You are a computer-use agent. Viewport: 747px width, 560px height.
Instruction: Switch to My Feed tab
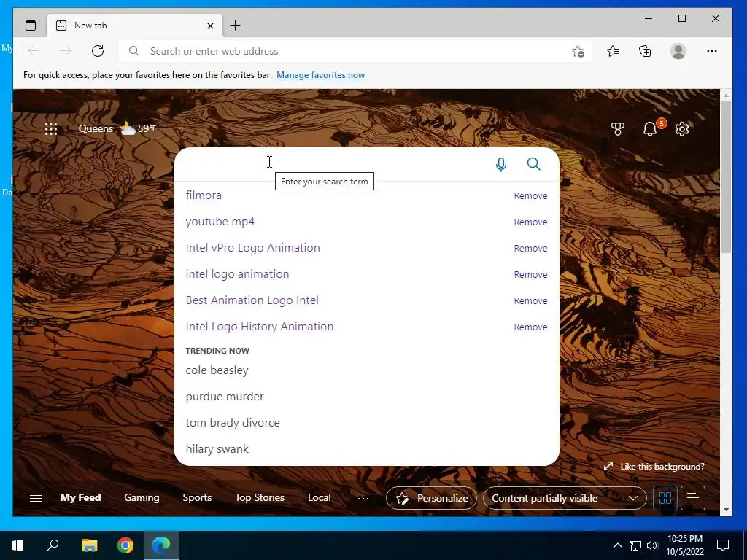pos(80,497)
